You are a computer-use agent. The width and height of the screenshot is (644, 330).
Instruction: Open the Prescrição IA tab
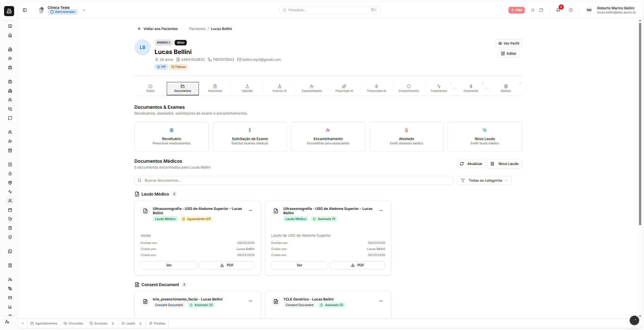[x=344, y=88]
